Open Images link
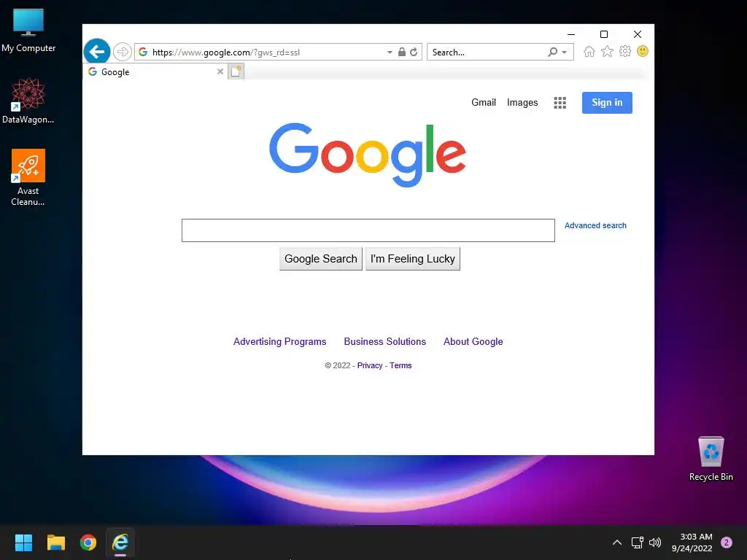Screen dimensions: 747x560 (522, 102)
